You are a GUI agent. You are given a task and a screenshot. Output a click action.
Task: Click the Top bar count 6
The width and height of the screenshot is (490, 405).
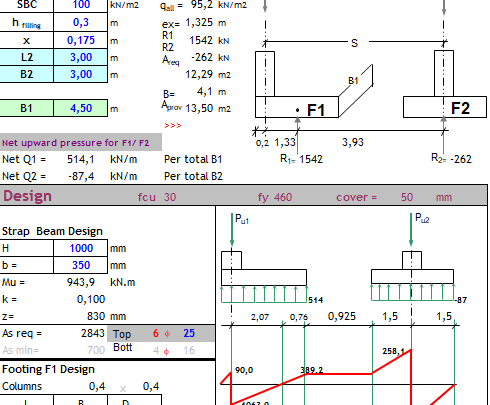[156, 333]
